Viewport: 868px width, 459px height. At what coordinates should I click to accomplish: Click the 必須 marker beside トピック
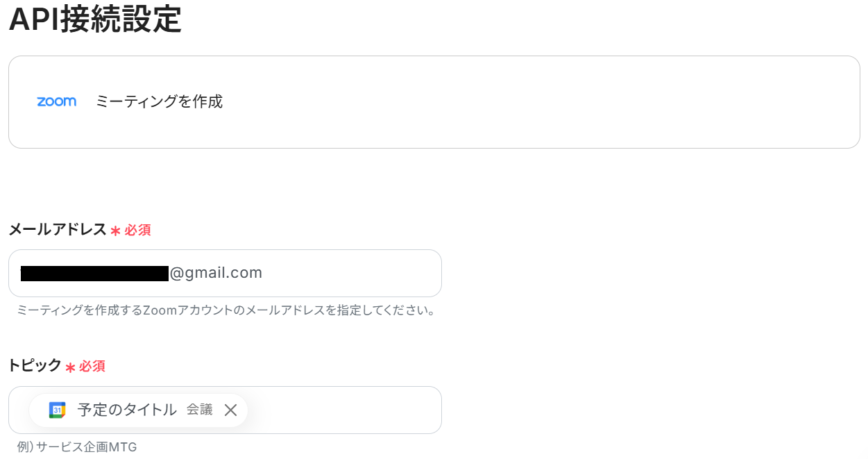92,367
